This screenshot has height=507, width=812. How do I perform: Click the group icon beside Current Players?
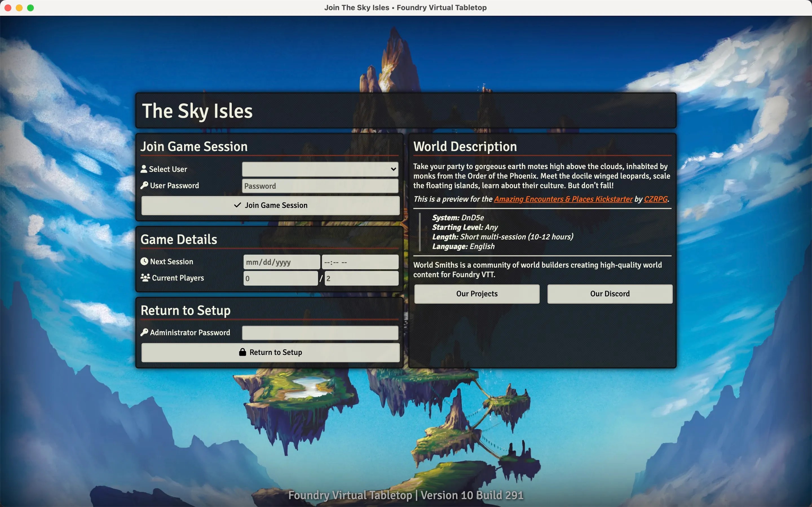[145, 278]
